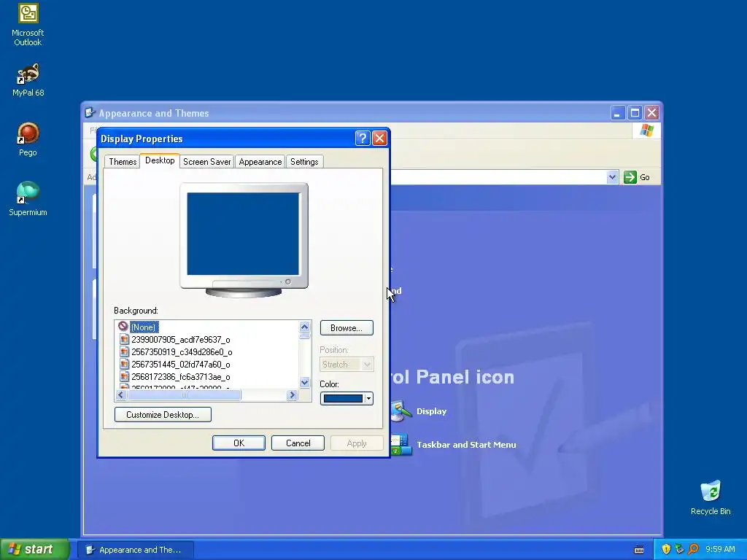The image size is (747, 560).
Task: Close the Display Properties dialog
Action: pyautogui.click(x=379, y=138)
